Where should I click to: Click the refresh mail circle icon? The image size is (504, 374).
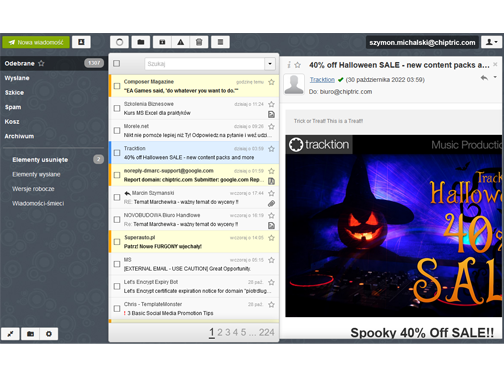tap(119, 42)
